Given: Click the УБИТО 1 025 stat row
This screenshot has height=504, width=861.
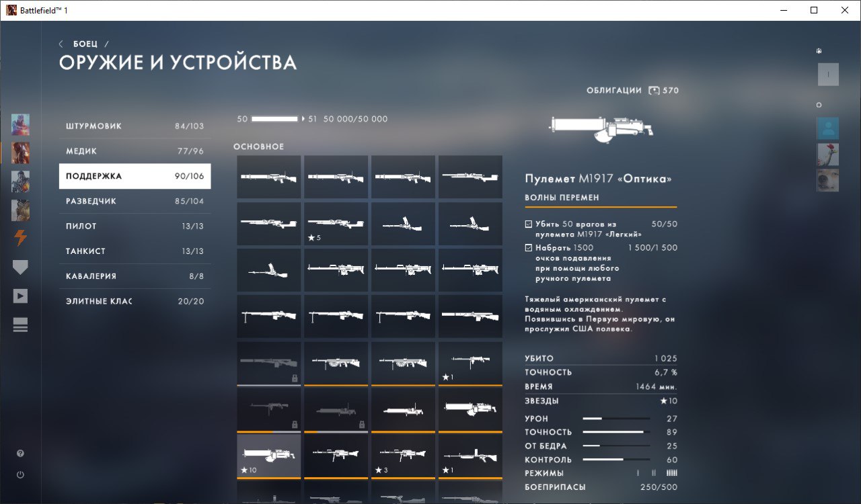Looking at the screenshot, I should (601, 358).
